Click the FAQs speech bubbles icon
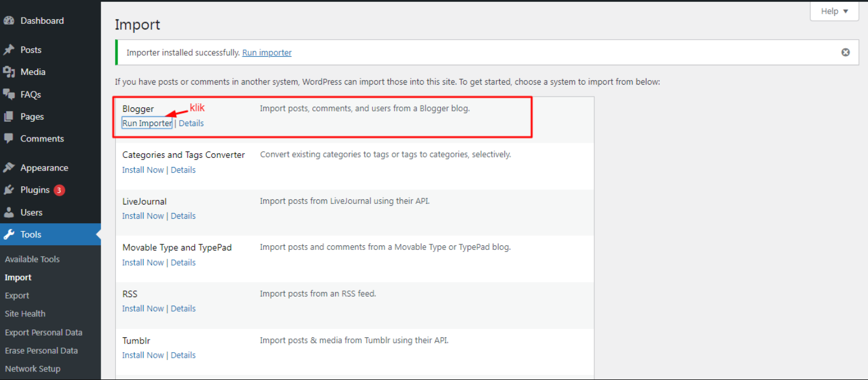The width and height of the screenshot is (868, 380). pyautogui.click(x=9, y=94)
